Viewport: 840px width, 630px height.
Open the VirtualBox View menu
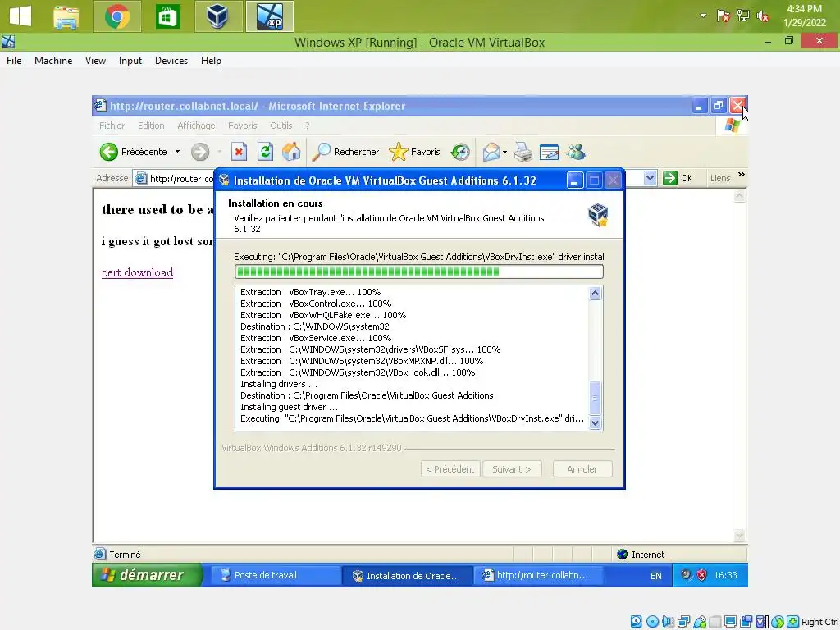(95, 61)
